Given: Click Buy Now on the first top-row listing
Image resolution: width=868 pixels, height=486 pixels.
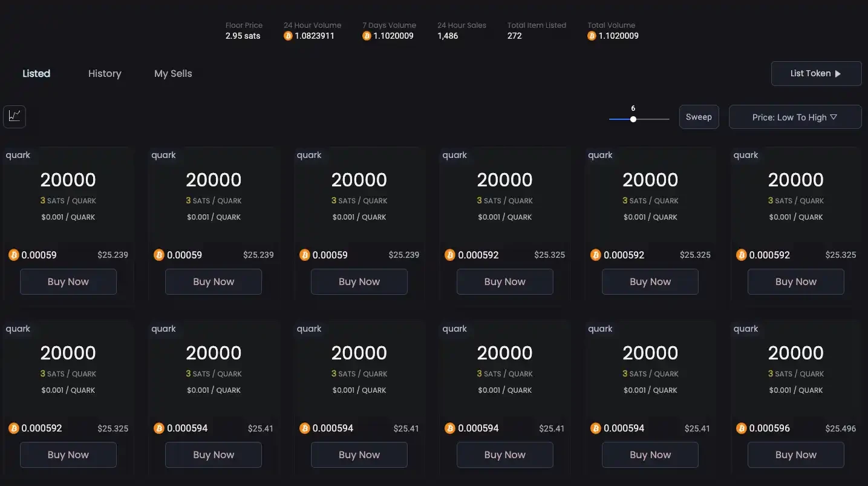Looking at the screenshot, I should [x=68, y=282].
